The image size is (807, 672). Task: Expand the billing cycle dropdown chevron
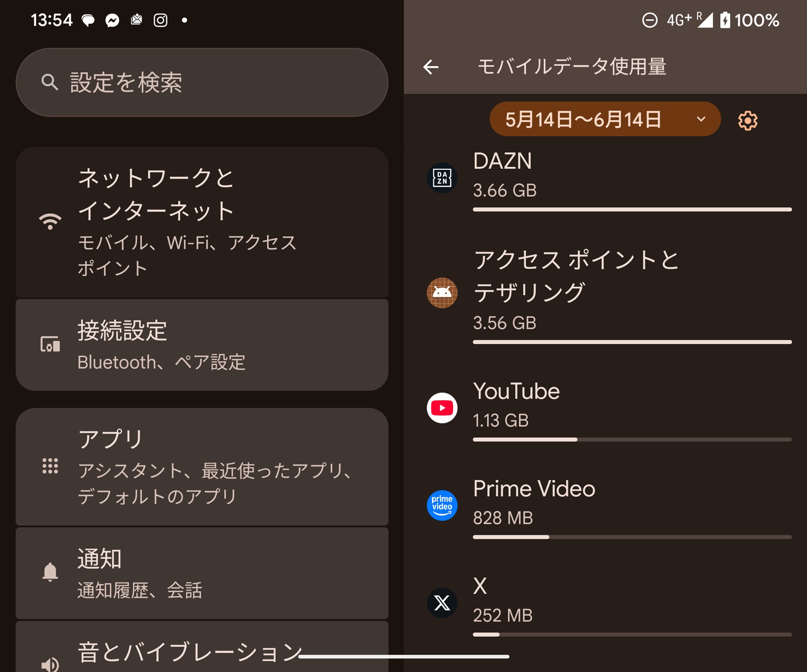pos(700,119)
